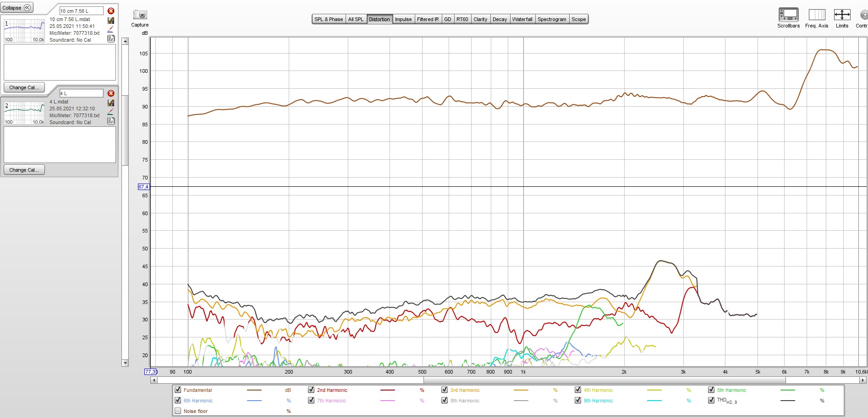Select measurement 1 thumbnail
Screen dimensions: 868x418
pyautogui.click(x=24, y=31)
